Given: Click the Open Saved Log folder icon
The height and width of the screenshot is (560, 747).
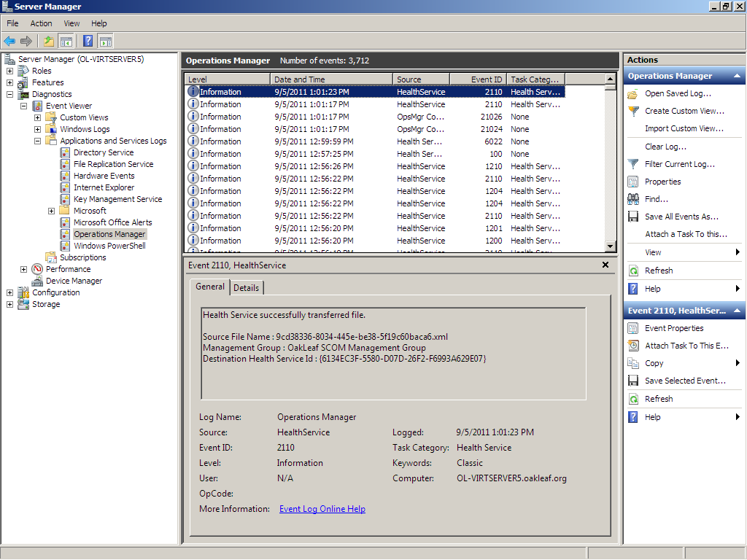Looking at the screenshot, I should tap(633, 94).
